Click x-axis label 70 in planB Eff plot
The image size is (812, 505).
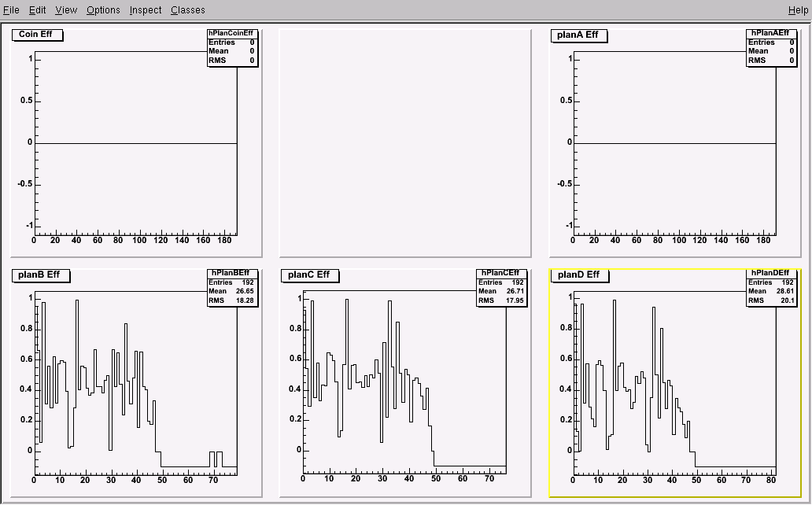pyautogui.click(x=213, y=480)
